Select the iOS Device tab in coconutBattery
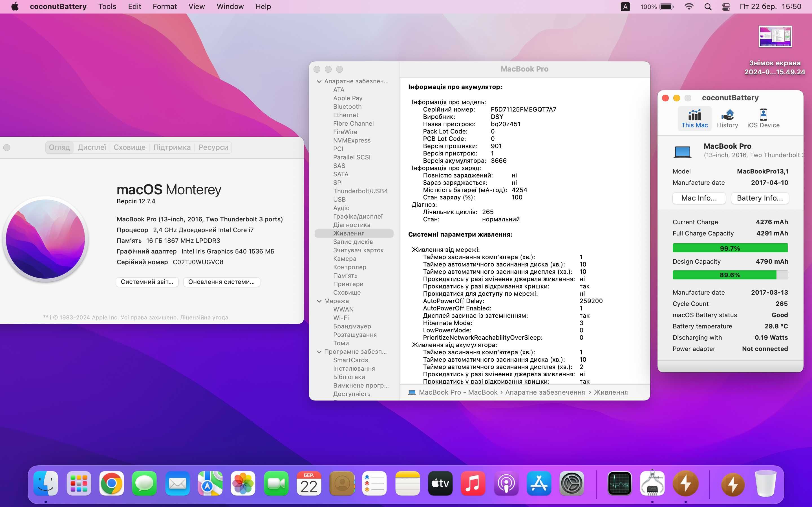This screenshot has width=812, height=507. 764,118
